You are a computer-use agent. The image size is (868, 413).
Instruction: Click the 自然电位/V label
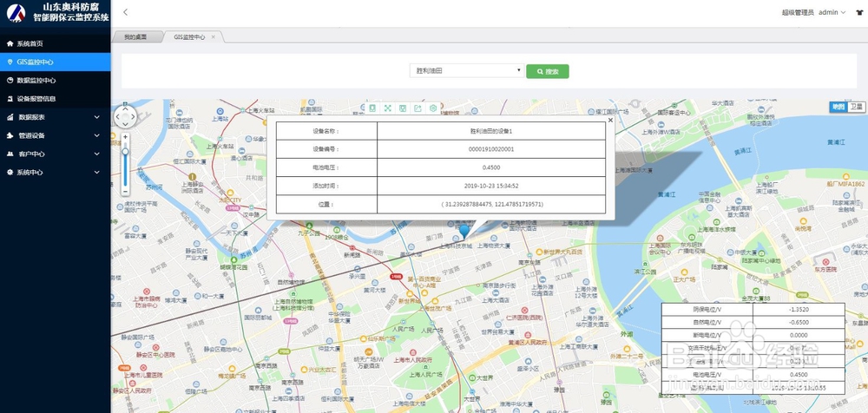coord(707,322)
